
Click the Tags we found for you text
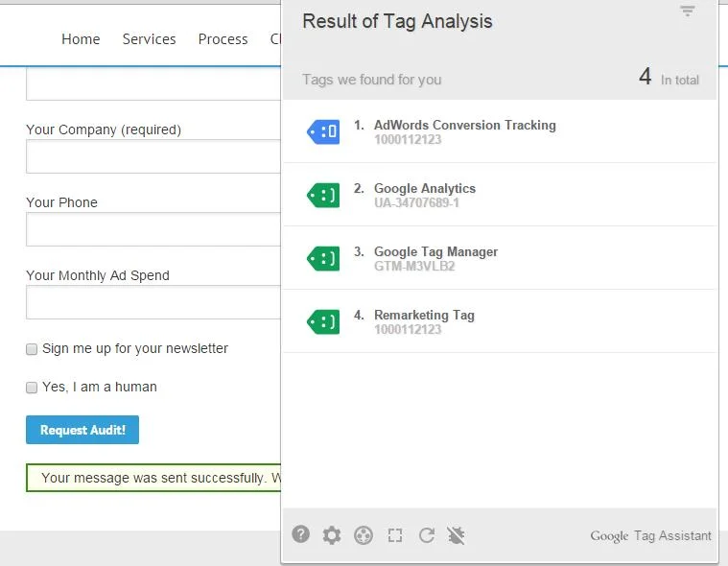click(371, 80)
